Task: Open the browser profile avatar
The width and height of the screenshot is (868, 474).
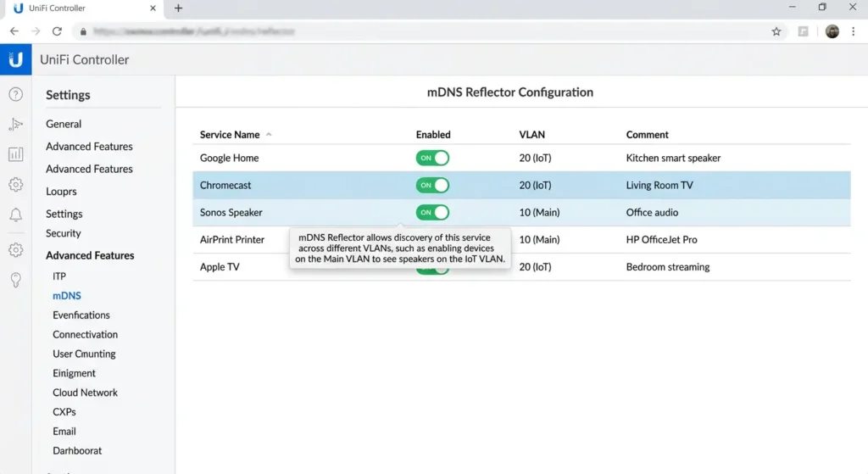Action: (832, 31)
